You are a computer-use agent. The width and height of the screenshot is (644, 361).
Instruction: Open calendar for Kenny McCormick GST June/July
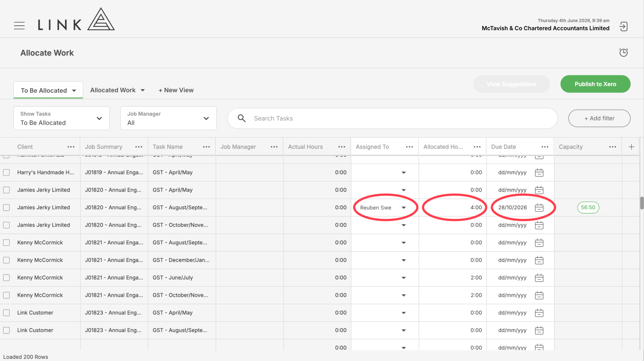click(539, 278)
